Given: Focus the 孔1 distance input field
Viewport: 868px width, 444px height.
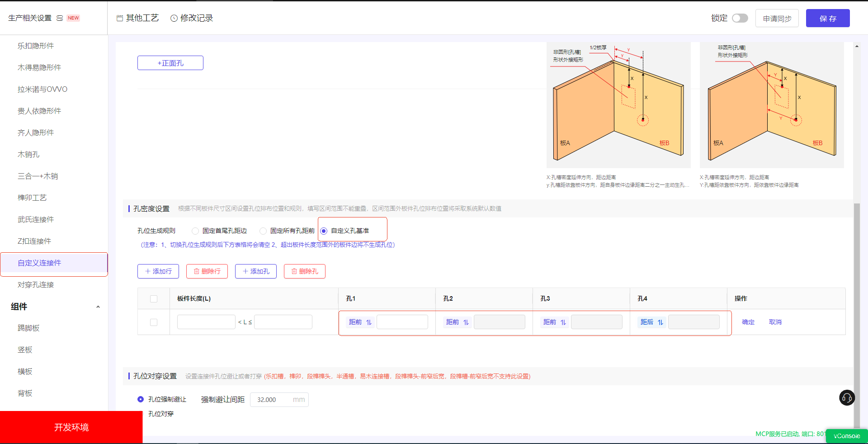Looking at the screenshot, I should click(x=402, y=322).
